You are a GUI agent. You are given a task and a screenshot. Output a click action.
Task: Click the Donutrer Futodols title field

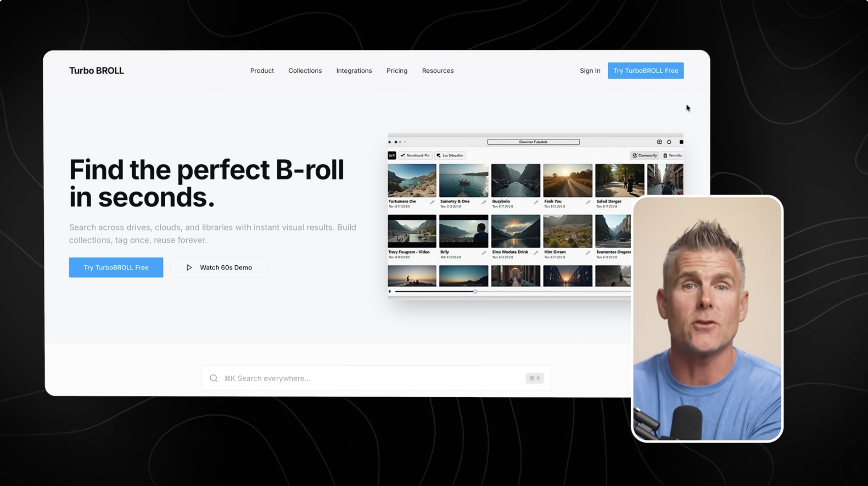(x=533, y=142)
